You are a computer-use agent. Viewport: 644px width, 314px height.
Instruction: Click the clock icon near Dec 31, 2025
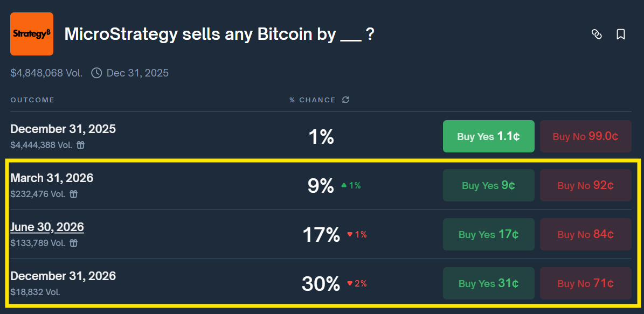[x=96, y=73]
